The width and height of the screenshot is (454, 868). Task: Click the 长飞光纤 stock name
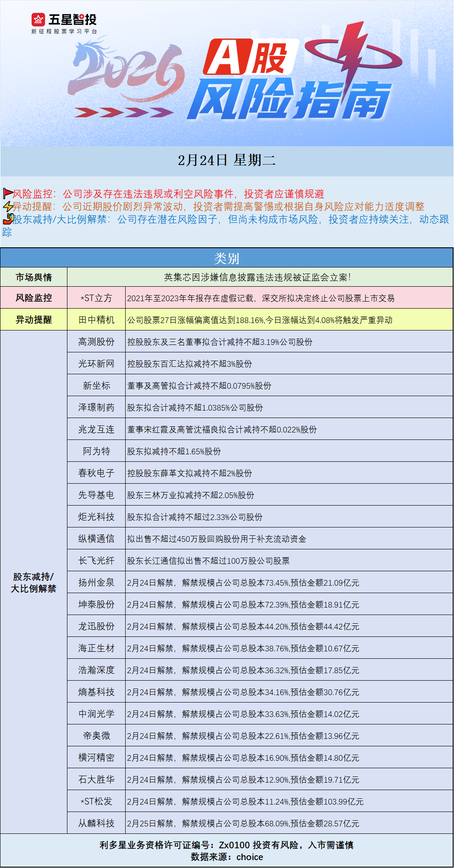[x=96, y=561]
